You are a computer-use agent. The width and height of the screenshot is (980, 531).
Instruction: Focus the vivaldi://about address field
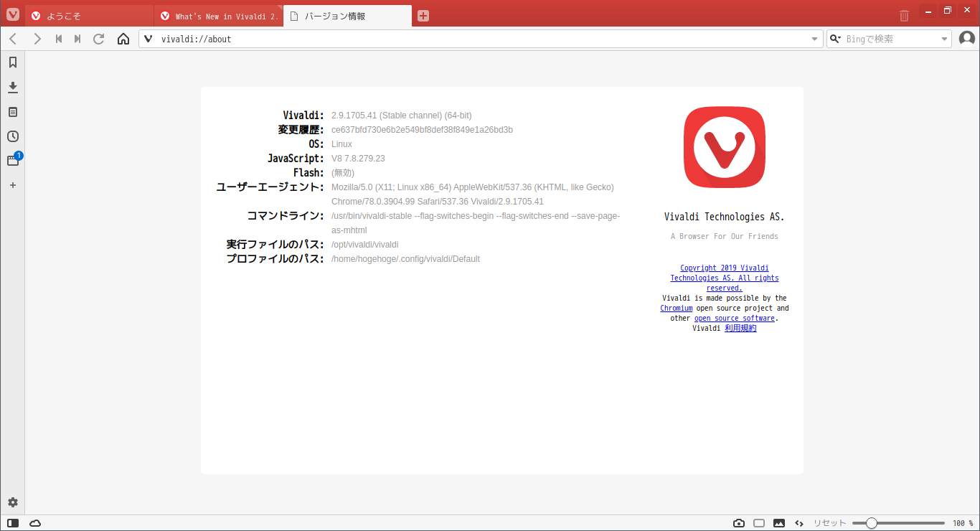pyautogui.click(x=481, y=39)
